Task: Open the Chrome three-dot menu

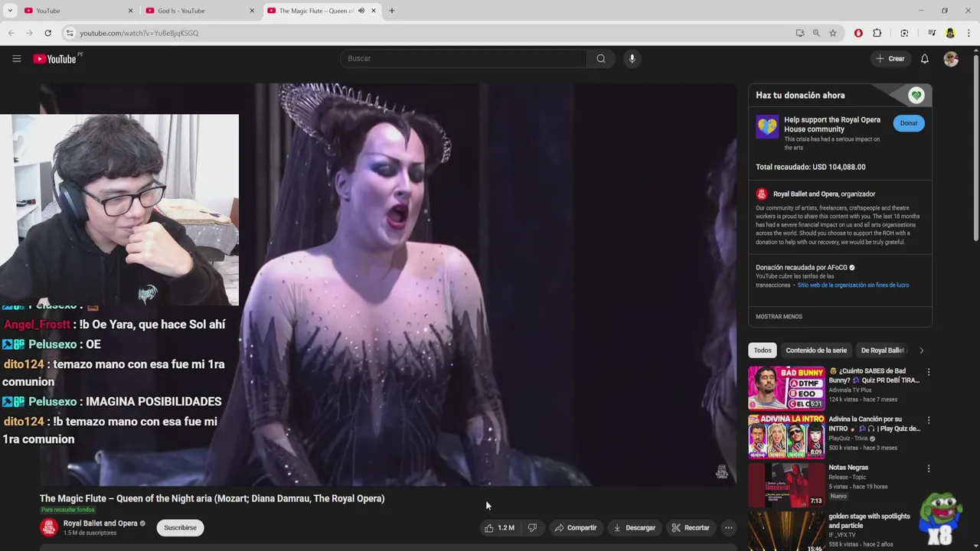Action: [x=969, y=33]
